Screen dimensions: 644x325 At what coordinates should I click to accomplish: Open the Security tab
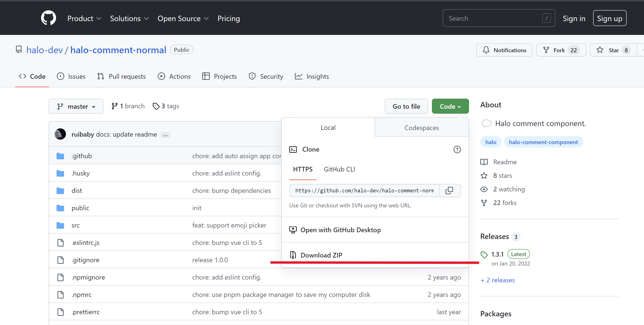266,76
